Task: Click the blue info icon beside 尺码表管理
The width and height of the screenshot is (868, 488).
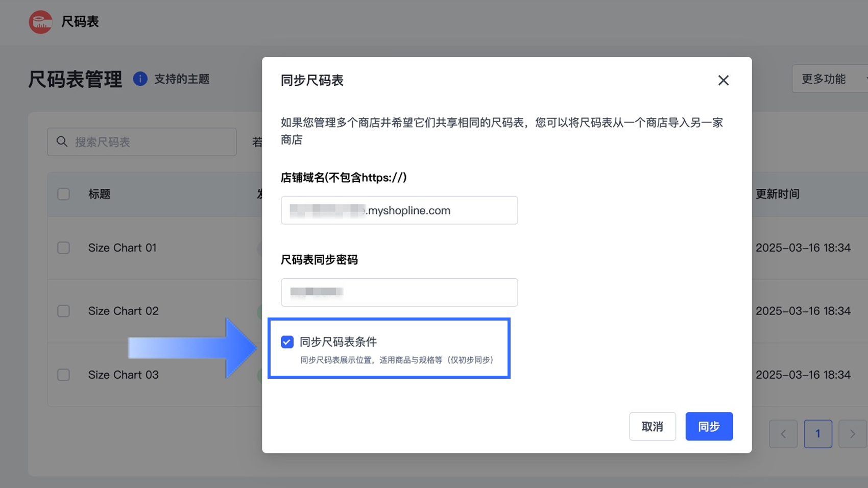Action: point(140,79)
